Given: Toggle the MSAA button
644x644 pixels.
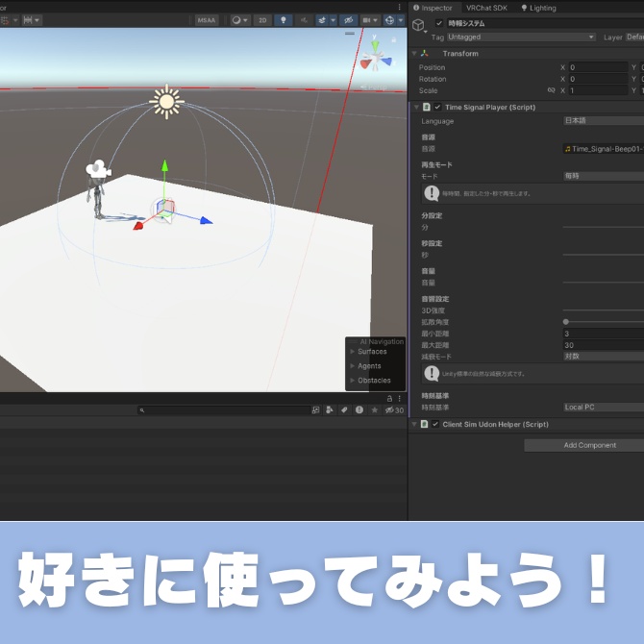Looking at the screenshot, I should (x=207, y=20).
